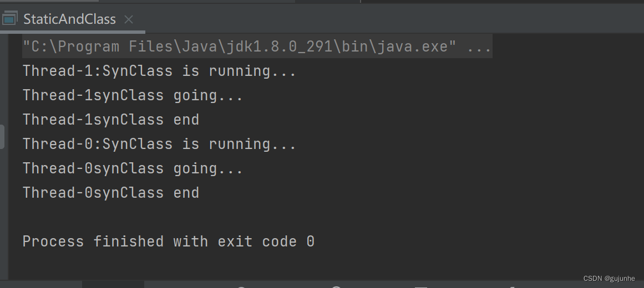The height and width of the screenshot is (288, 644).
Task: Click the CSDN @gujunhe watermark
Action: pos(609,279)
